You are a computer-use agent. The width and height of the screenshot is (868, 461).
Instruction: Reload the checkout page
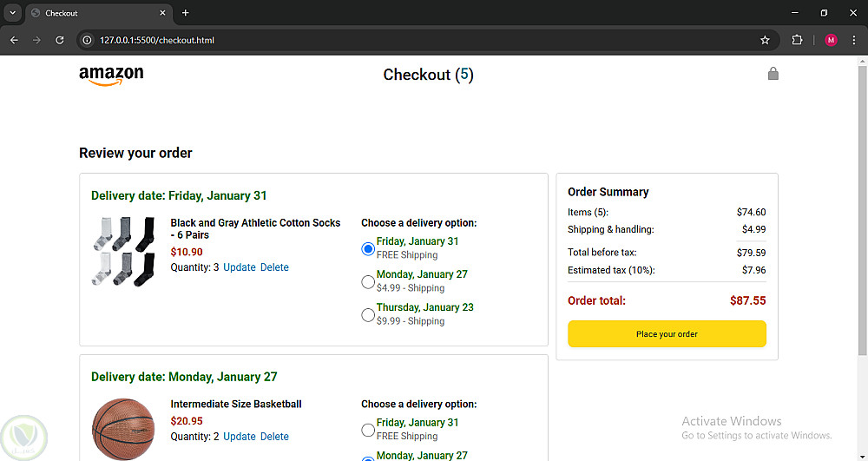(x=60, y=40)
